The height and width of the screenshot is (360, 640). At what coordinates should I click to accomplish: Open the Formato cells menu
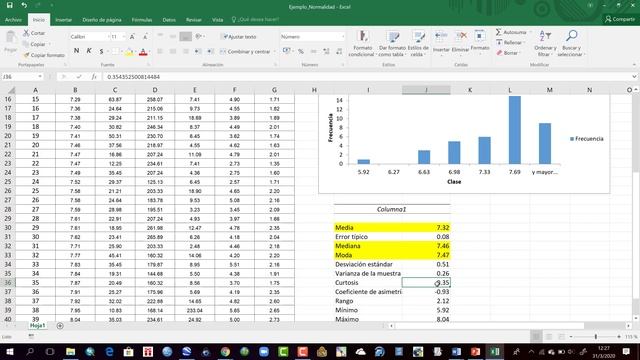click(x=480, y=42)
